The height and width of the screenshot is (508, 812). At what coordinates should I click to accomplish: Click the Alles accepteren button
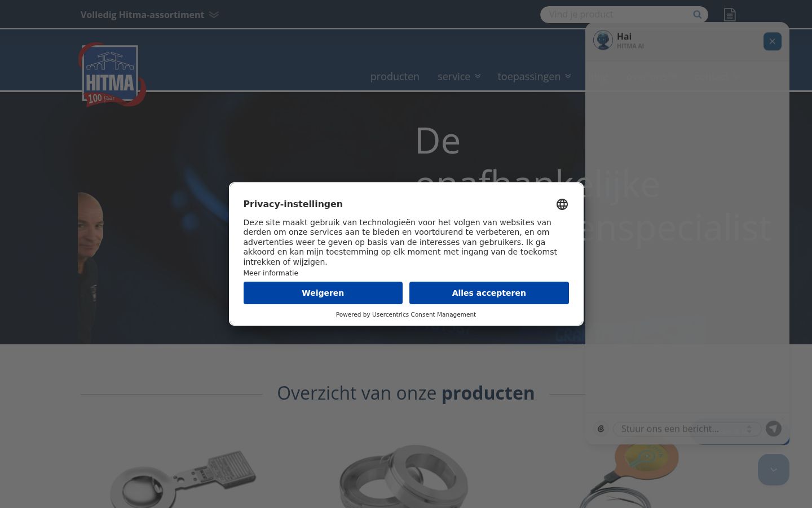pyautogui.click(x=489, y=293)
